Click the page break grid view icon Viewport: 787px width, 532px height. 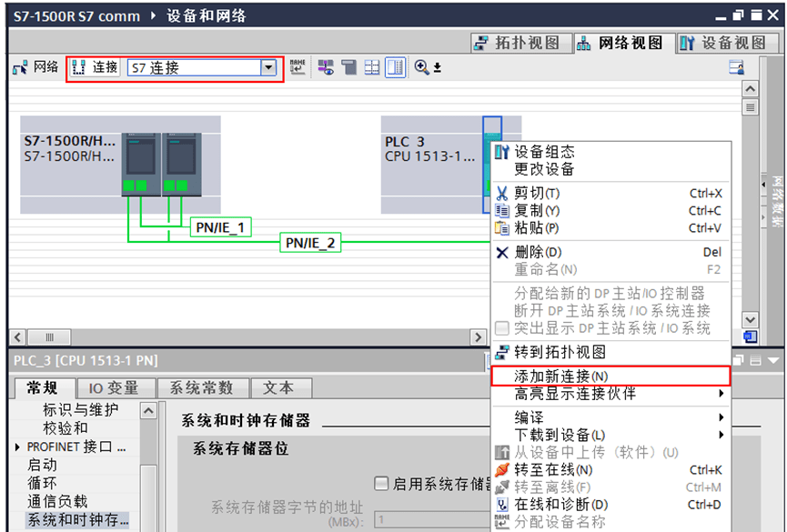pyautogui.click(x=374, y=67)
